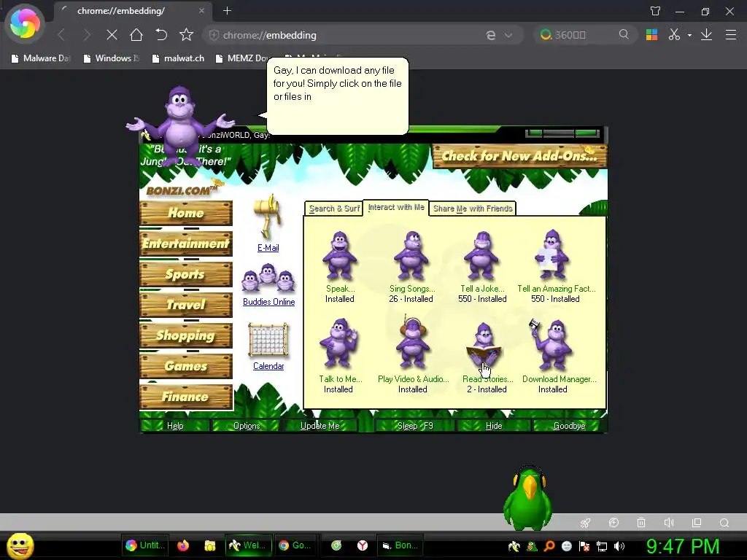
Task: Click the undo/restore arrow in toolbar
Action: click(161, 35)
